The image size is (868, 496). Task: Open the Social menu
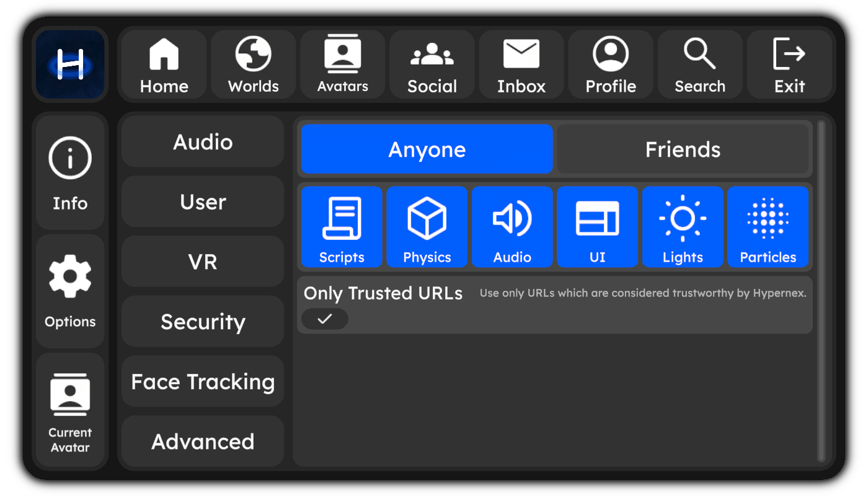[x=432, y=65]
